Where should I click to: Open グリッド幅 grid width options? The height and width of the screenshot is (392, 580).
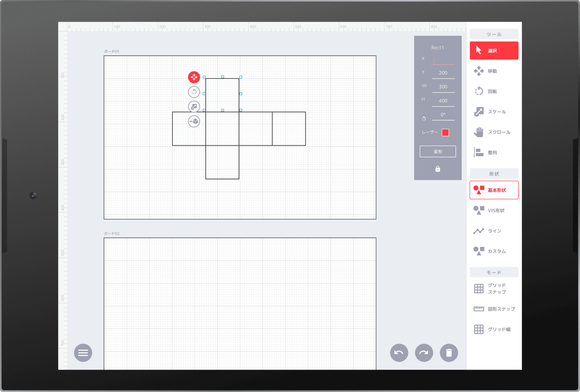click(494, 329)
